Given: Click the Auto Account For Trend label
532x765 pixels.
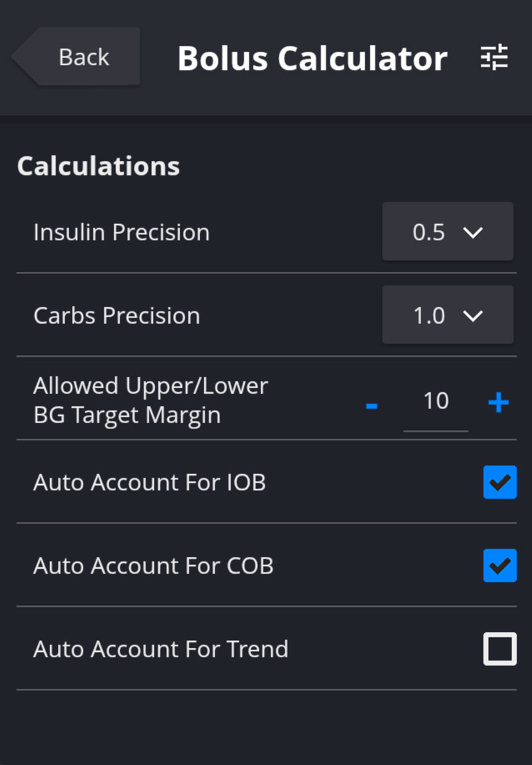Looking at the screenshot, I should point(161,649).
